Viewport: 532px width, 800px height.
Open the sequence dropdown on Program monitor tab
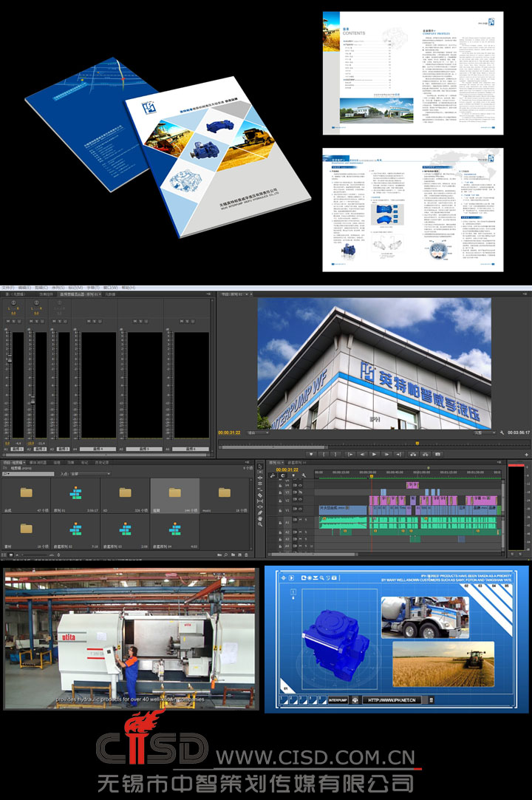pyautogui.click(x=246, y=294)
